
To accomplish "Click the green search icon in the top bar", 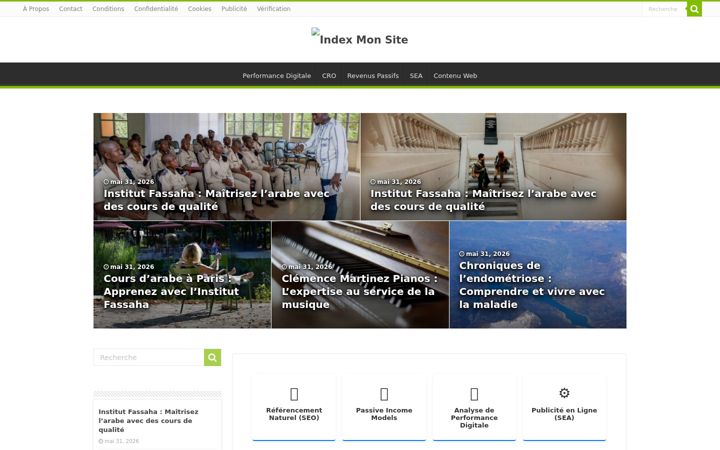I will pos(694,9).
